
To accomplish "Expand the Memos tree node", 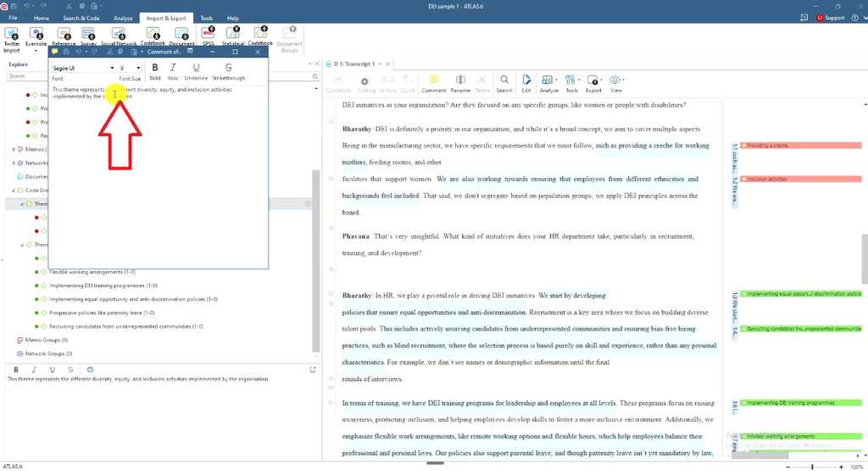I will [14, 149].
